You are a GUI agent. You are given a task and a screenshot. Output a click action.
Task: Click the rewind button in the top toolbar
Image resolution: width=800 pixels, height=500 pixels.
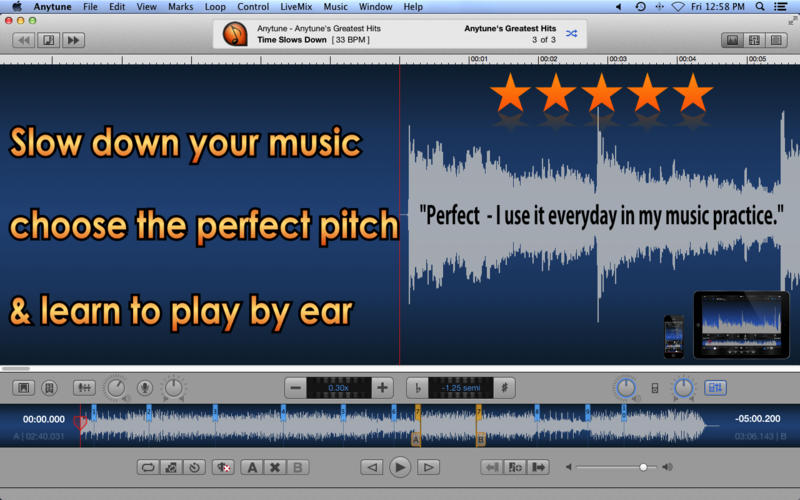(x=23, y=40)
